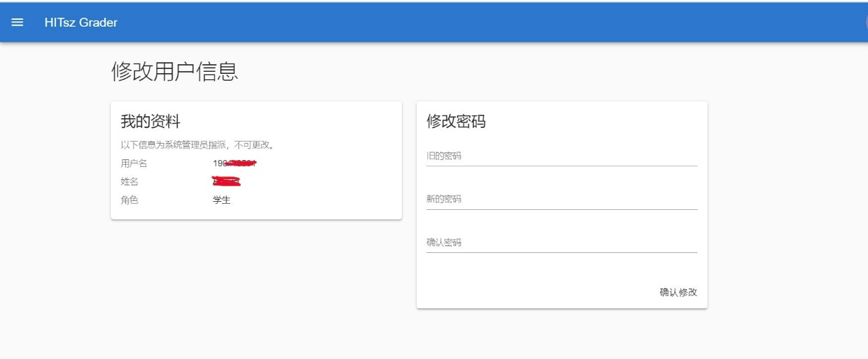Select the 用户名 field label
The width and height of the screenshot is (868, 359).
click(x=134, y=163)
